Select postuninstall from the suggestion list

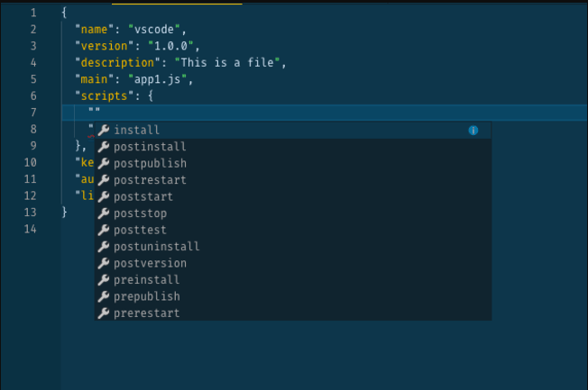293,247
